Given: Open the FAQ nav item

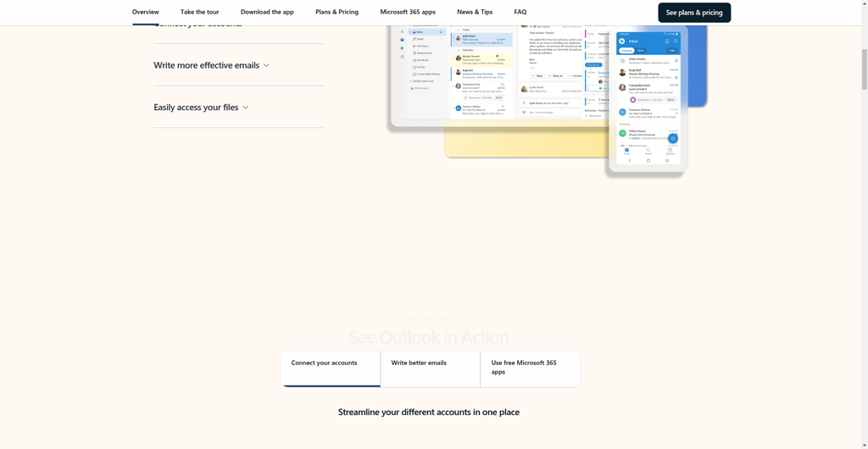Looking at the screenshot, I should pos(520,12).
